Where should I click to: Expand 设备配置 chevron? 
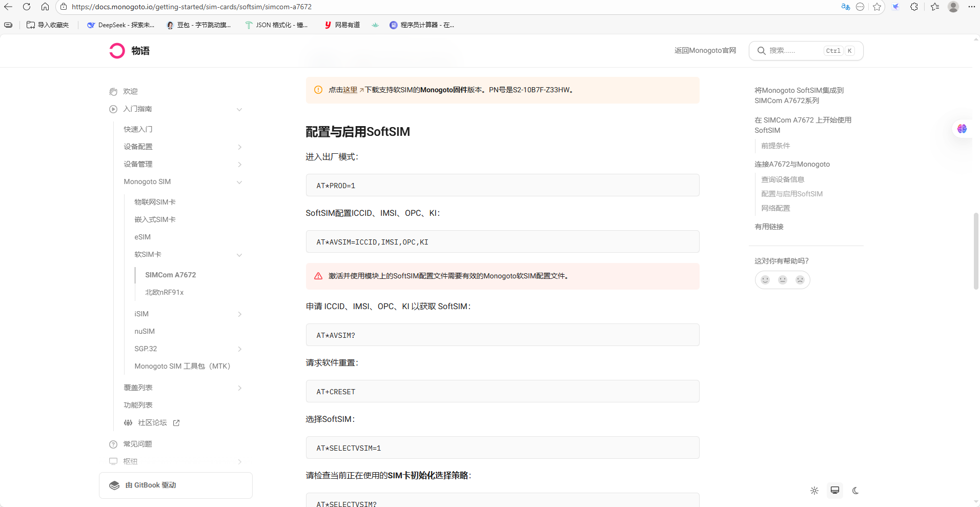[x=239, y=147]
